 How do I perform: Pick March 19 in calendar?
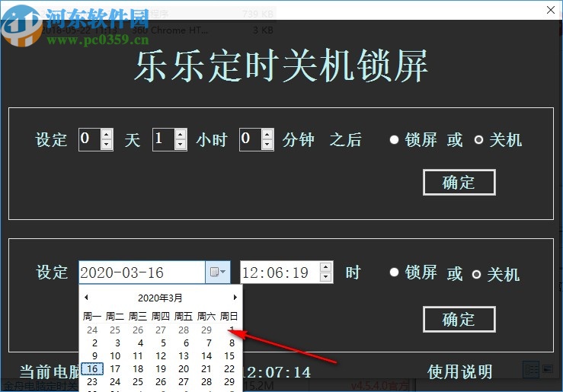click(x=161, y=368)
